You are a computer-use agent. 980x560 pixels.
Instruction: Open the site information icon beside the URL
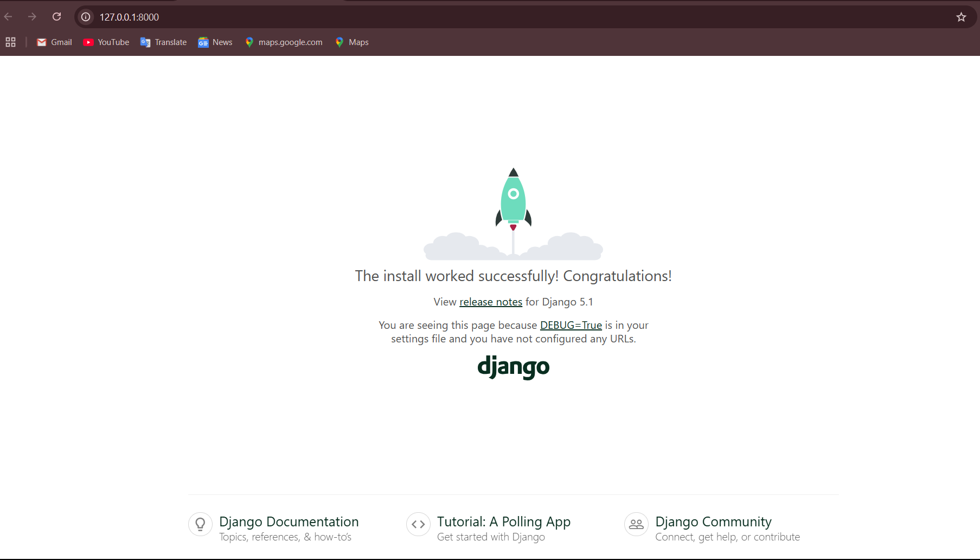(86, 17)
